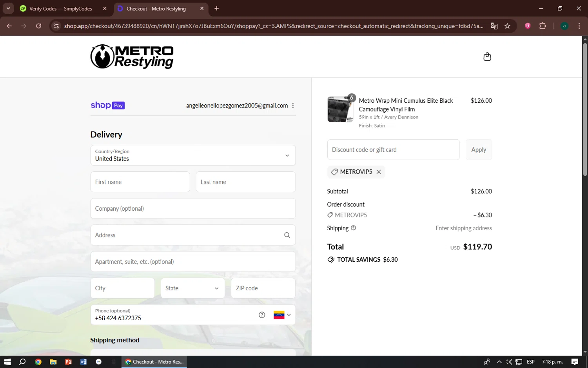Click the Discount code or gift card field

(x=393, y=149)
